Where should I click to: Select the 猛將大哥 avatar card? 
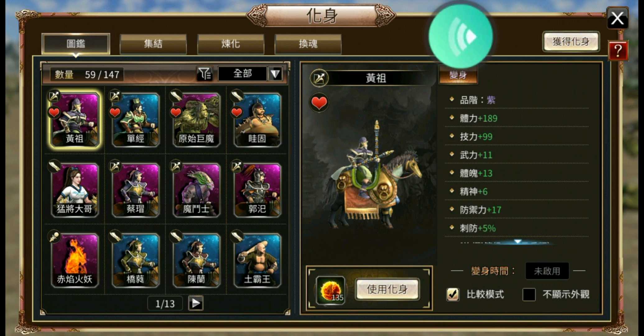pyautogui.click(x=75, y=190)
